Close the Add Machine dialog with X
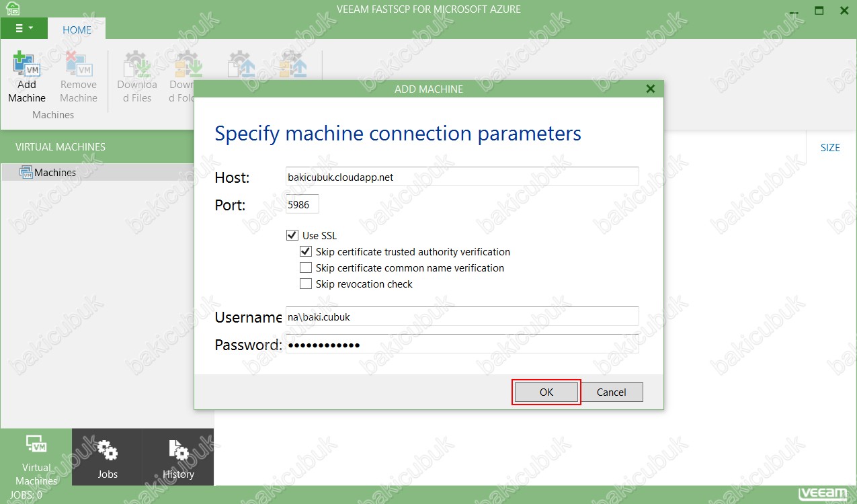This screenshot has height=504, width=857. click(x=650, y=89)
